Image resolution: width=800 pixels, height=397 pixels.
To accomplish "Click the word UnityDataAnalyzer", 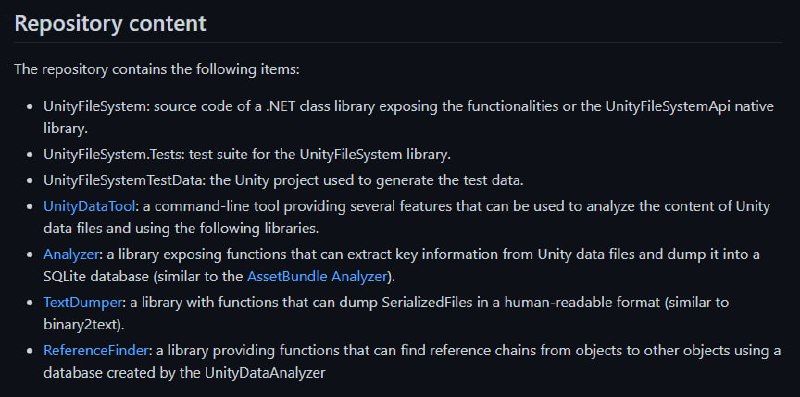I will (x=265, y=373).
